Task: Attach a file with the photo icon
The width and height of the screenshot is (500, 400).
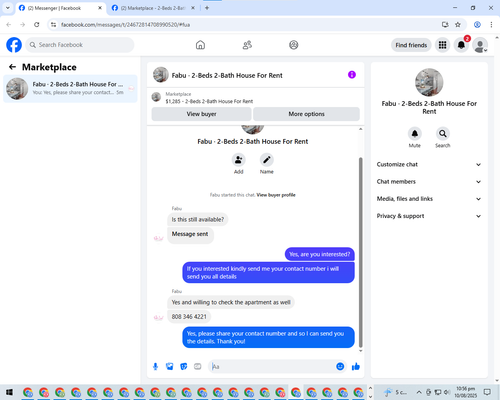Action: (170, 367)
